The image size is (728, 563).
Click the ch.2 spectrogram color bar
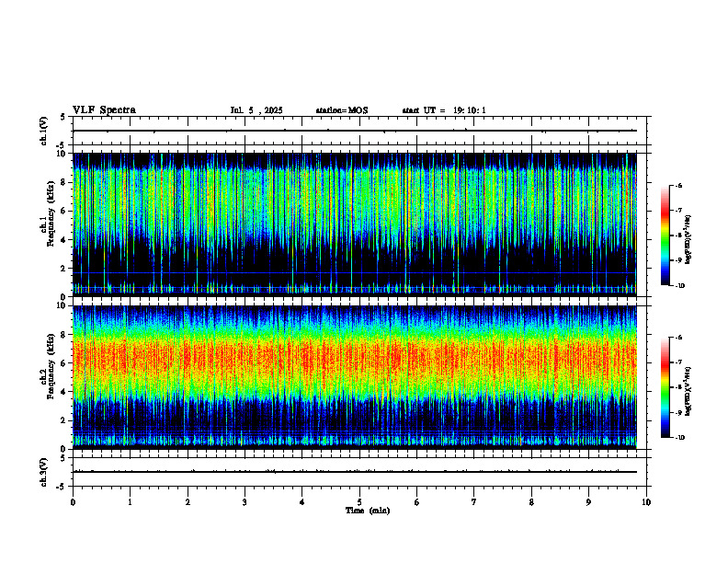pyautogui.click(x=665, y=387)
